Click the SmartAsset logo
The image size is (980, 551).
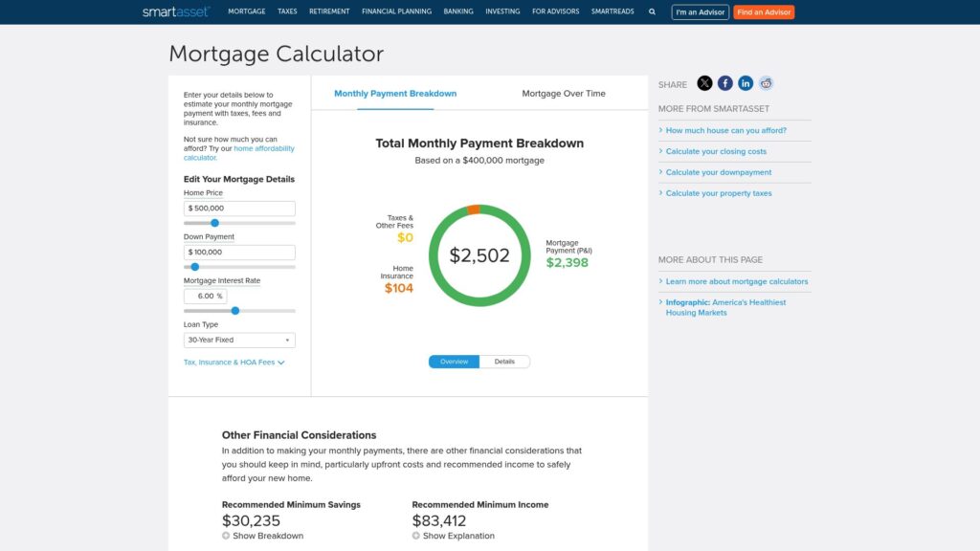point(176,11)
